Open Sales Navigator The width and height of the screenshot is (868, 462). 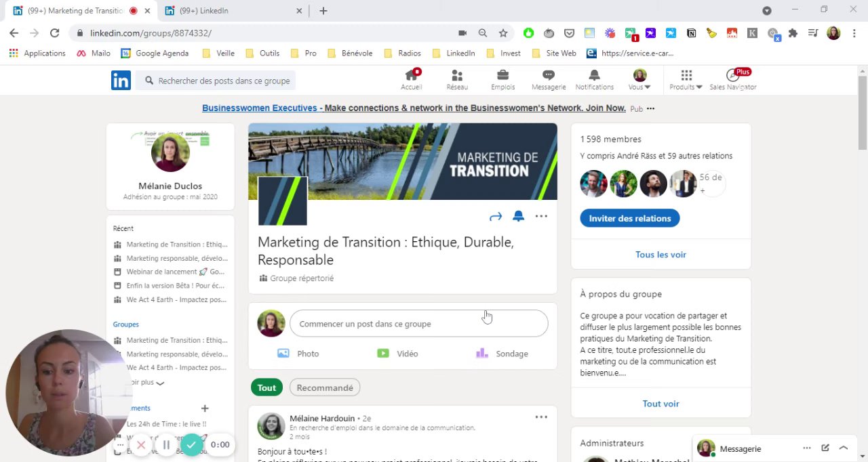click(x=733, y=79)
